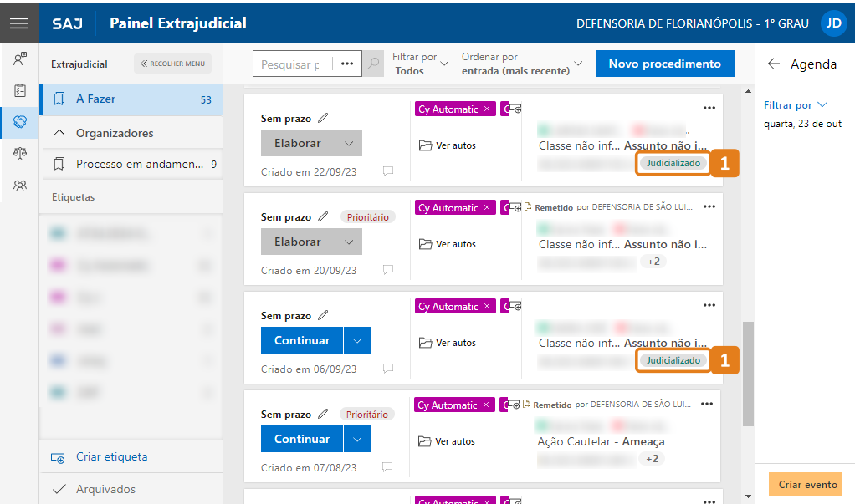
Task: Click Novo procedimento button
Action: click(665, 64)
